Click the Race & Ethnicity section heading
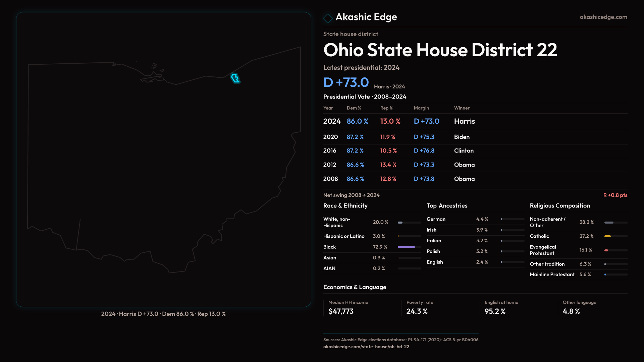Image resolution: width=644 pixels, height=362 pixels. click(x=345, y=206)
